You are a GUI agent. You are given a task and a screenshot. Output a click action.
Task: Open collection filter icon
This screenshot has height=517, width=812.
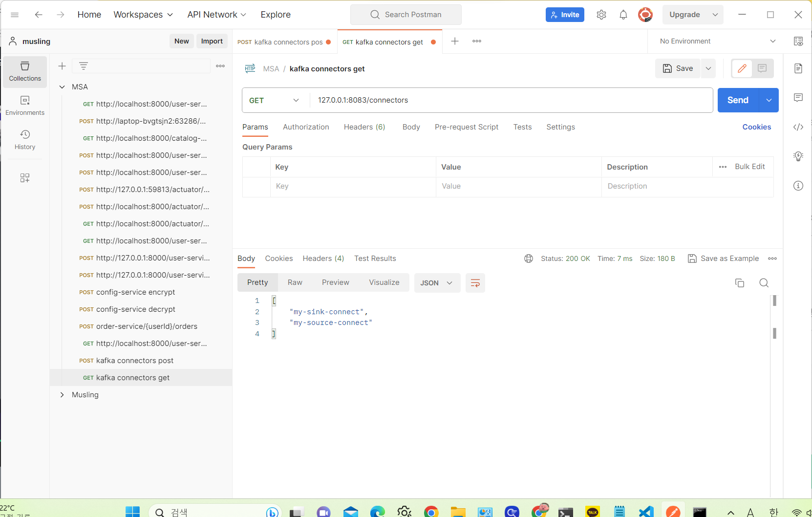84,66
